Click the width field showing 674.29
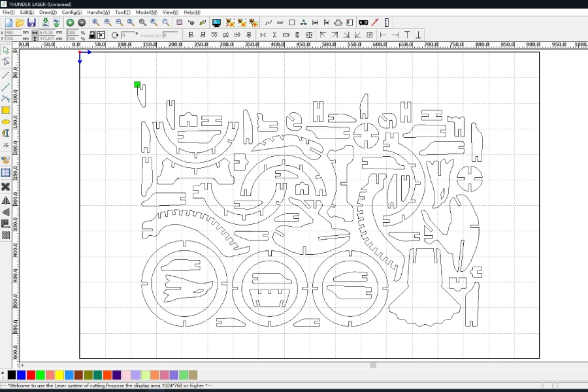588x392 pixels. click(47, 33)
